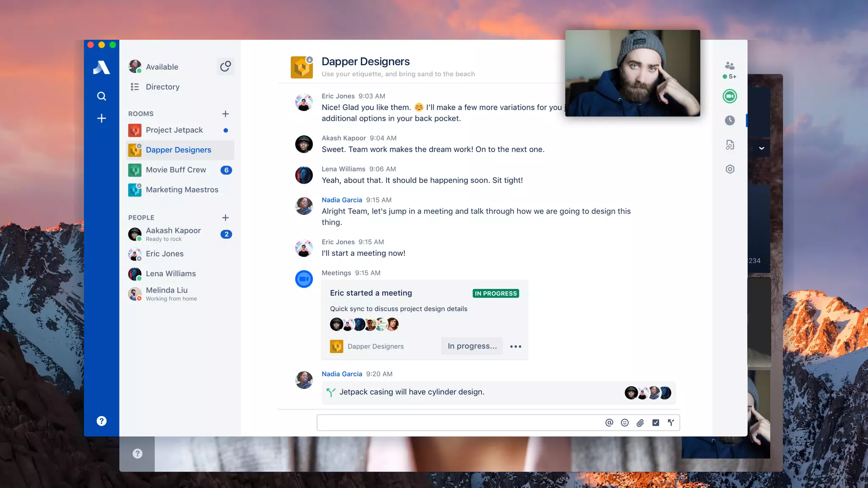Click the decision fork icon in message box
868x488 pixels.
coord(671,422)
